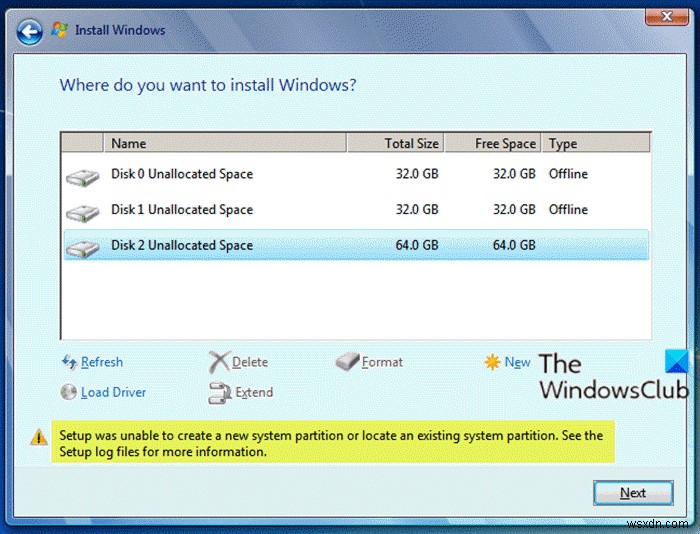This screenshot has width=700, height=534.
Task: Sort by the Total Size column header
Action: coord(396,143)
